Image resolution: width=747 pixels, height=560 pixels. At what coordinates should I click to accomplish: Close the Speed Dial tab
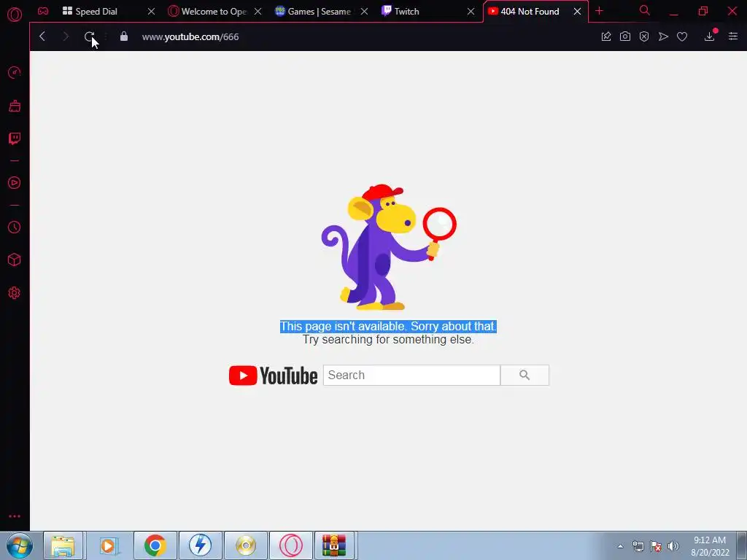(x=152, y=12)
